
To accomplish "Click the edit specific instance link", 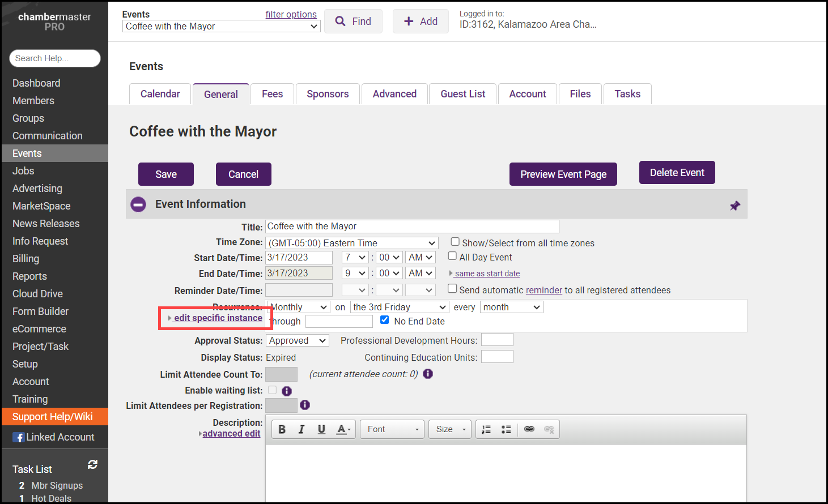I will 218,318.
